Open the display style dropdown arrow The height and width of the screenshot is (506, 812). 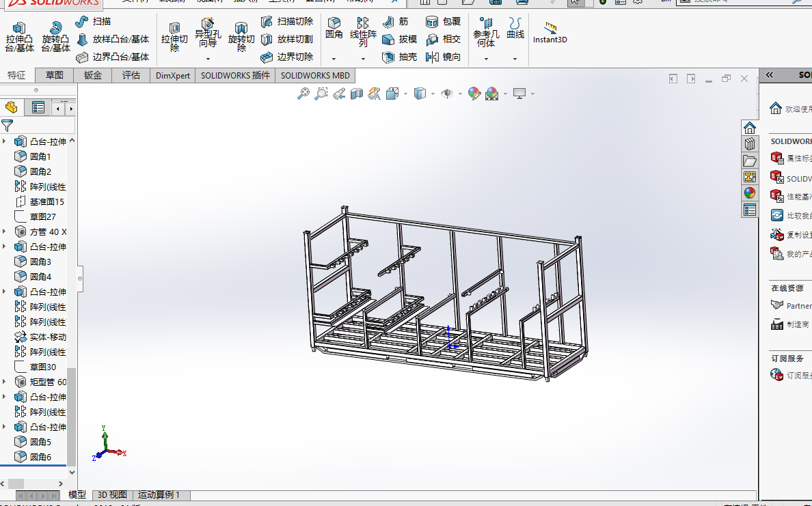(x=433, y=94)
